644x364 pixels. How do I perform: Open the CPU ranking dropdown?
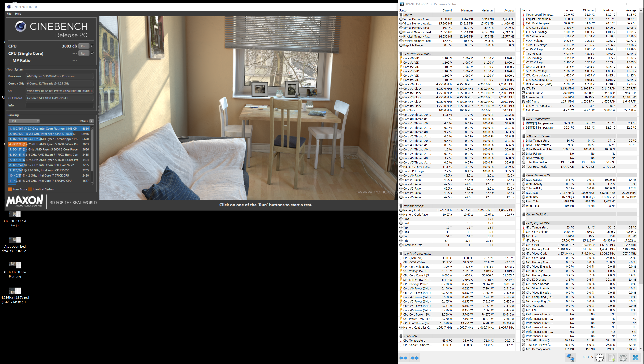point(24,121)
